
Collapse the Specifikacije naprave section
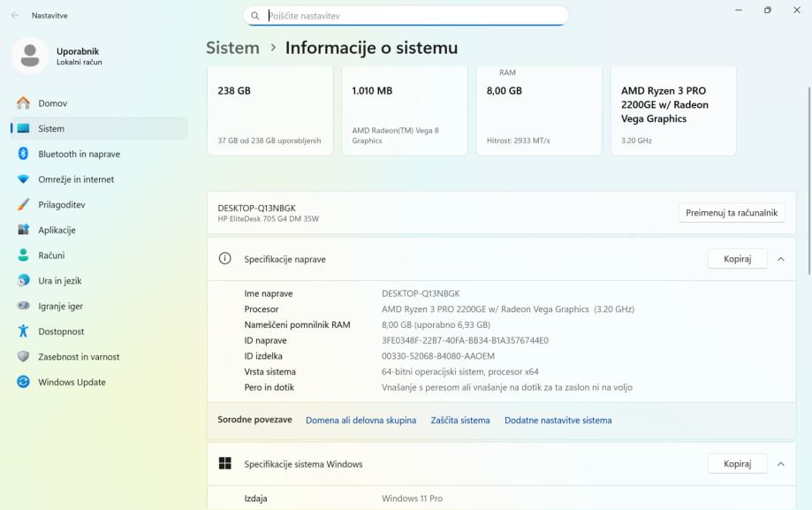[x=780, y=259]
